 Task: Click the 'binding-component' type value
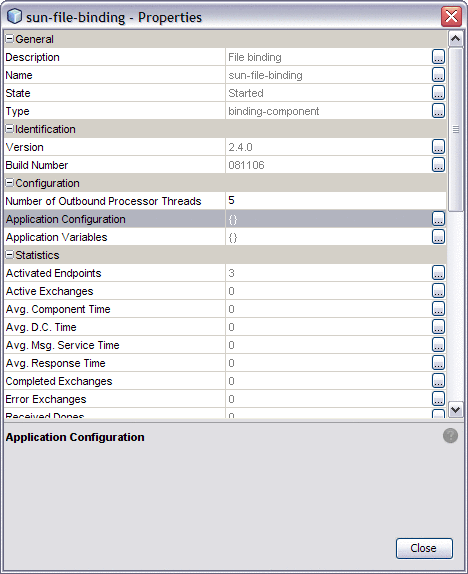click(x=274, y=111)
